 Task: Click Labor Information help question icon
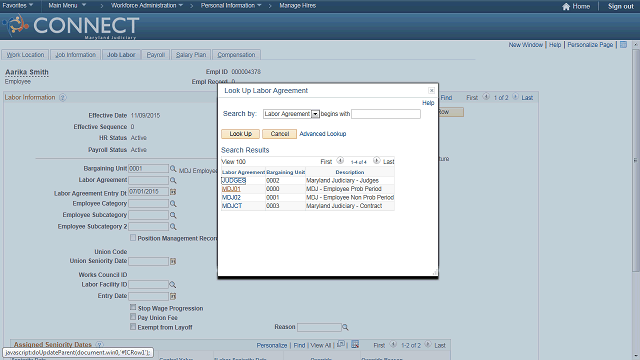(62, 98)
